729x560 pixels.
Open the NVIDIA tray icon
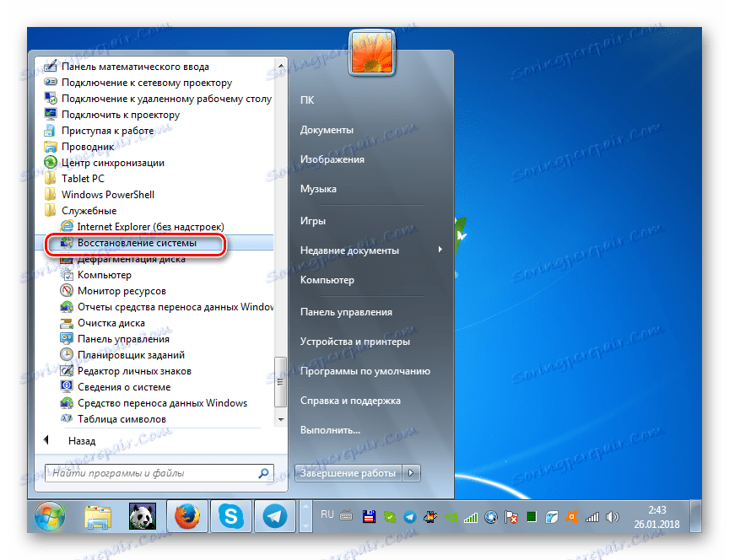(x=451, y=517)
